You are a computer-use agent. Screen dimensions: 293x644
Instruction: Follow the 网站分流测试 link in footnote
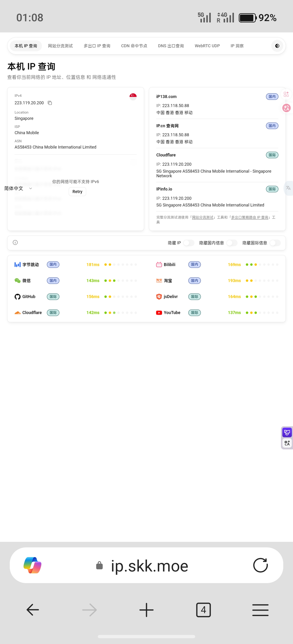point(203,217)
